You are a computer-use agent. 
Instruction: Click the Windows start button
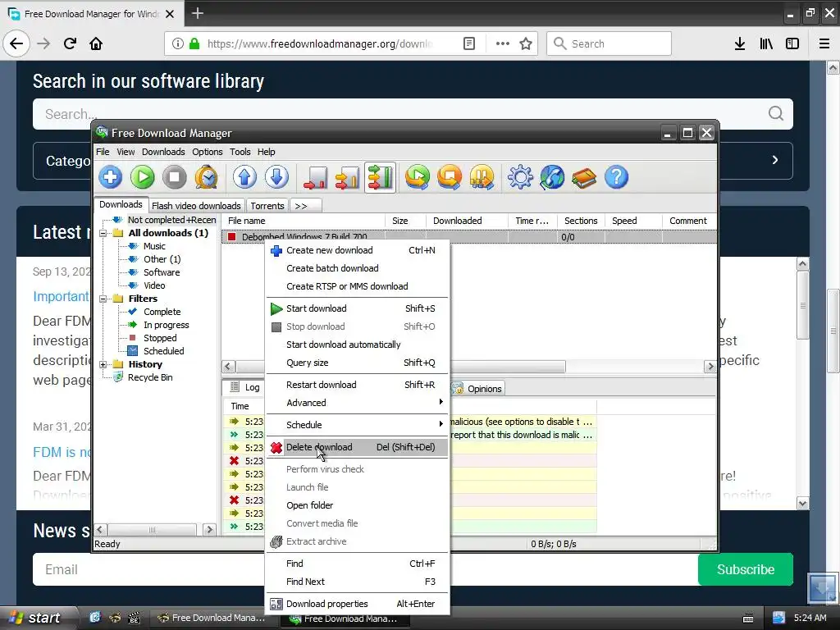point(36,618)
